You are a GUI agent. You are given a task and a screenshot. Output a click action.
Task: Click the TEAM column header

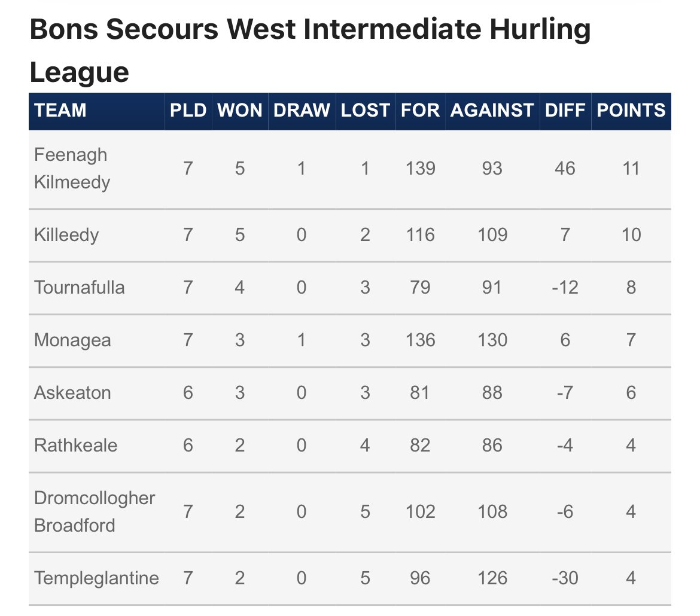[x=60, y=111]
